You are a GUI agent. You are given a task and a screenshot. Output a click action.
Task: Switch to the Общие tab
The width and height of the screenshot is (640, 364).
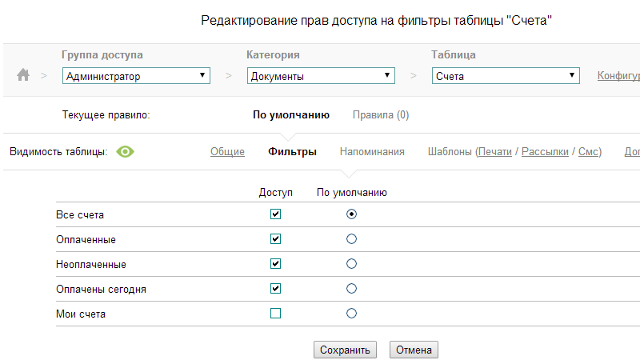(227, 151)
